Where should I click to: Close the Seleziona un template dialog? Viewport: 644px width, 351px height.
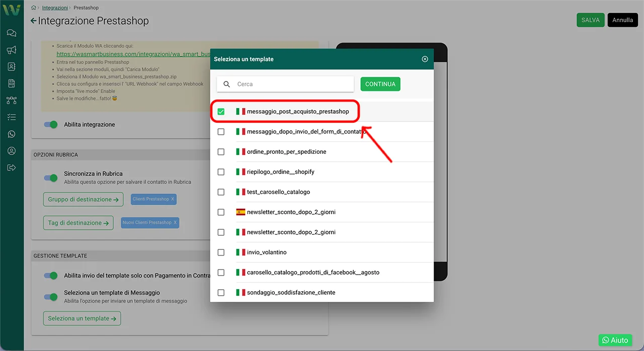tap(425, 59)
